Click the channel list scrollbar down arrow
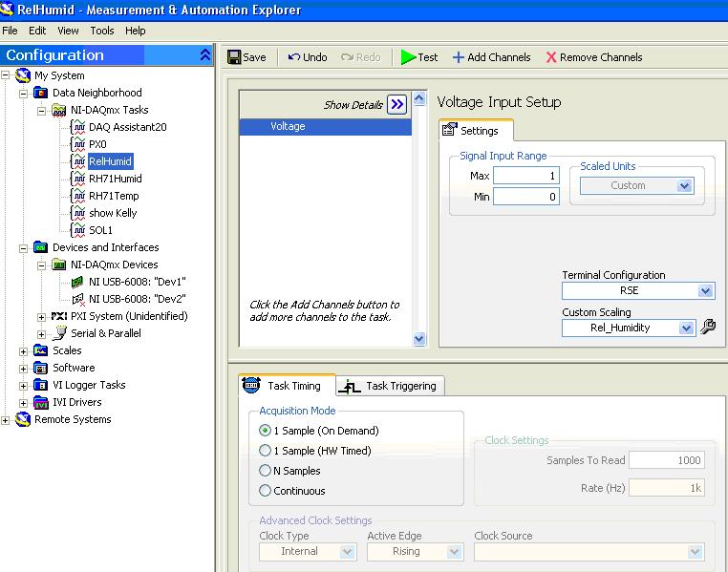The image size is (728, 572). point(418,339)
